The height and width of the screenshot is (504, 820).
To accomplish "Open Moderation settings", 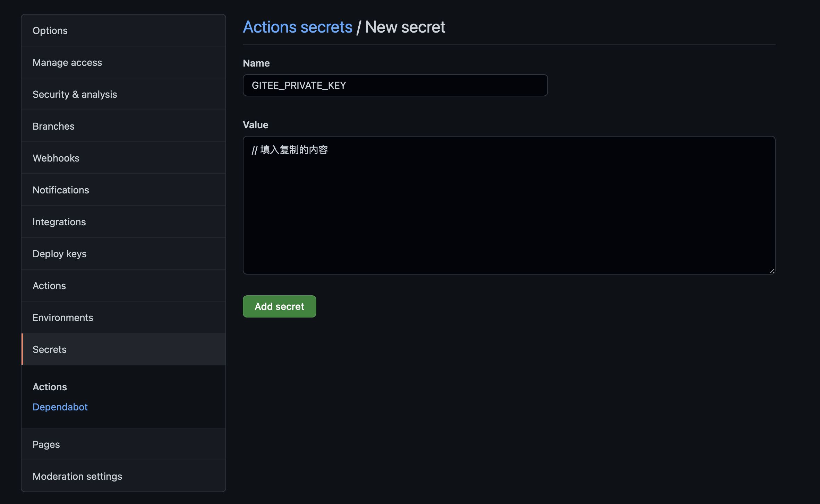I will click(x=77, y=476).
